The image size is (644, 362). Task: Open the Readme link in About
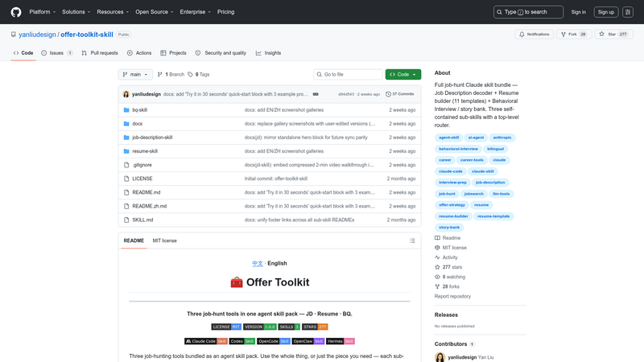pyautogui.click(x=448, y=238)
